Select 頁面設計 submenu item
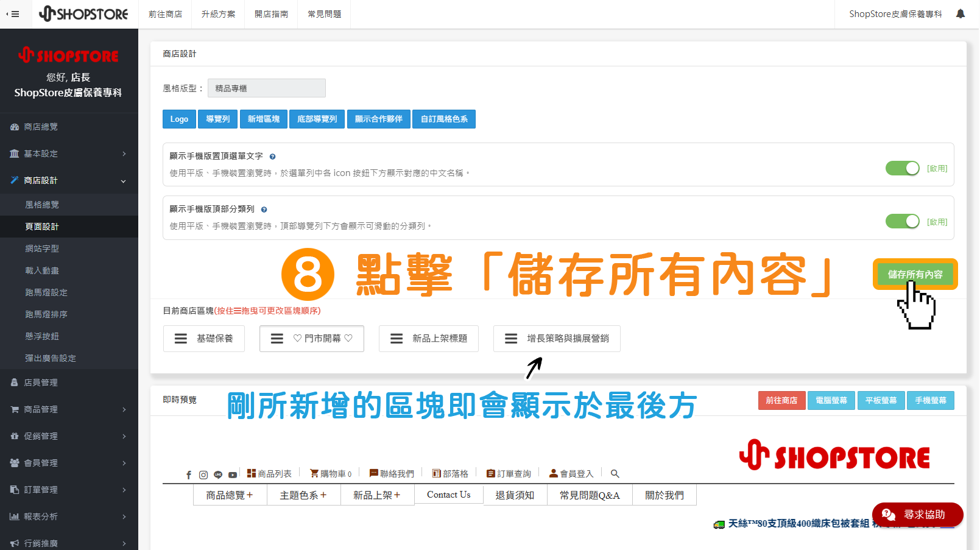The image size is (980, 550). (x=69, y=227)
